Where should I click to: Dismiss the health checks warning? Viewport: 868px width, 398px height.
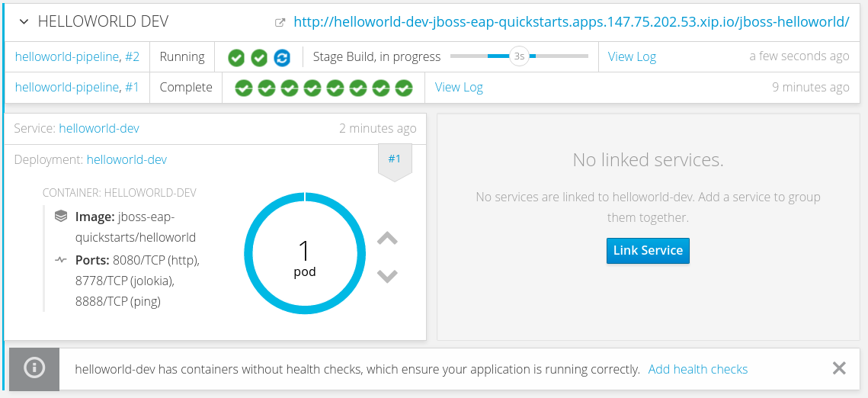pyautogui.click(x=839, y=368)
